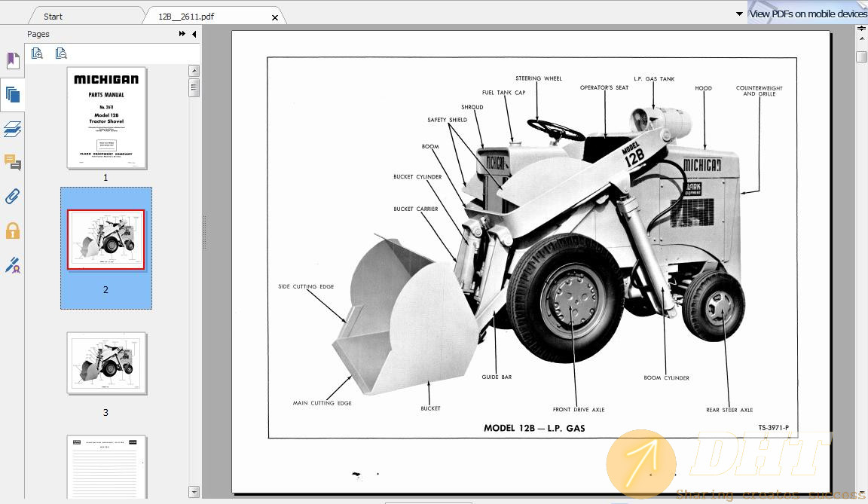Screen dimensions: 868x504
Task: Click the HOOD label
Action: tap(704, 88)
